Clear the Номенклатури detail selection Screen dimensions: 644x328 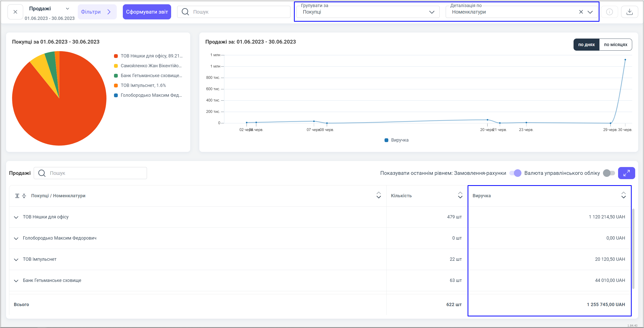click(x=581, y=12)
